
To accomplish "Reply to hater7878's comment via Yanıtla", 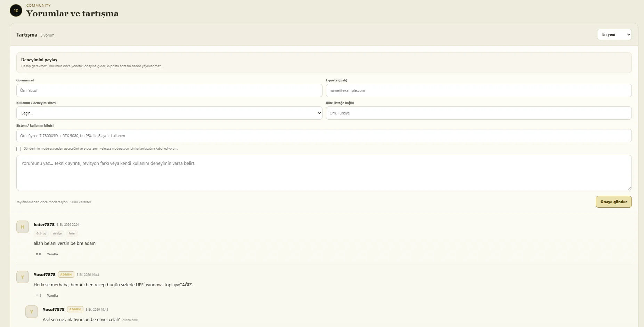I will (52, 254).
